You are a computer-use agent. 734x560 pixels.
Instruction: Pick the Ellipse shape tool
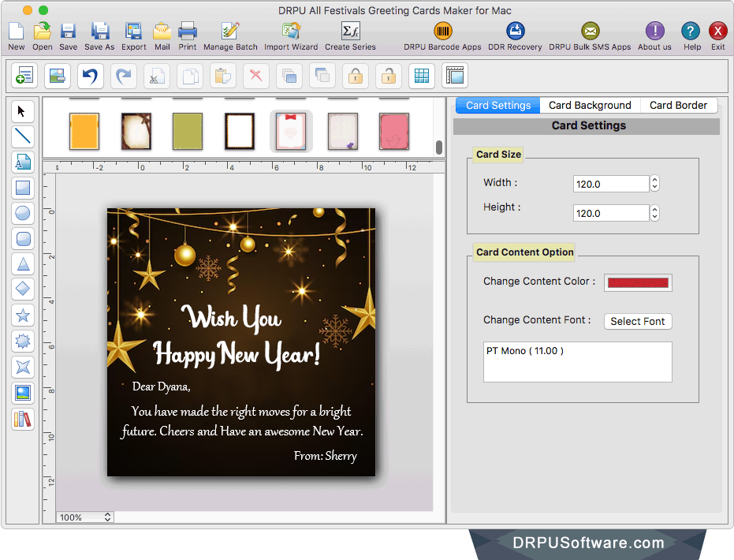(x=22, y=213)
